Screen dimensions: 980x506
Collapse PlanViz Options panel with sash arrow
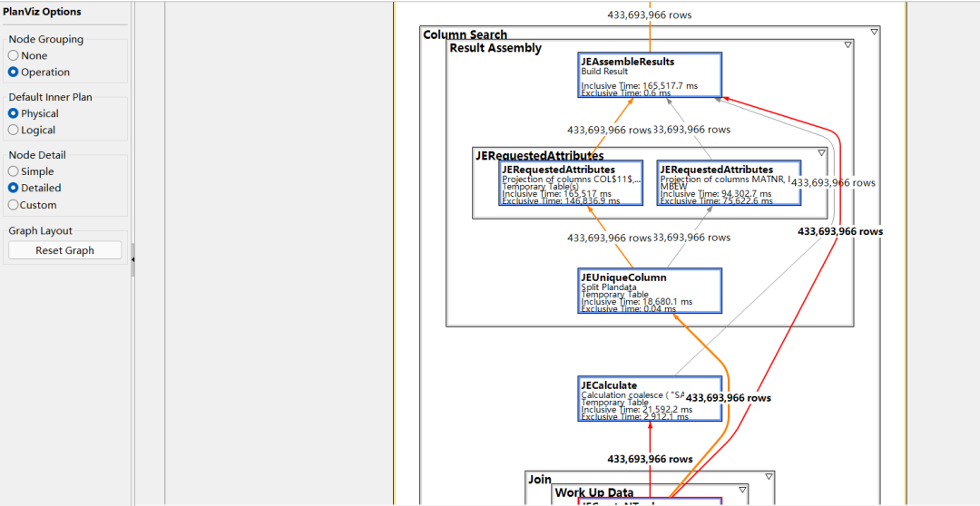(133, 258)
